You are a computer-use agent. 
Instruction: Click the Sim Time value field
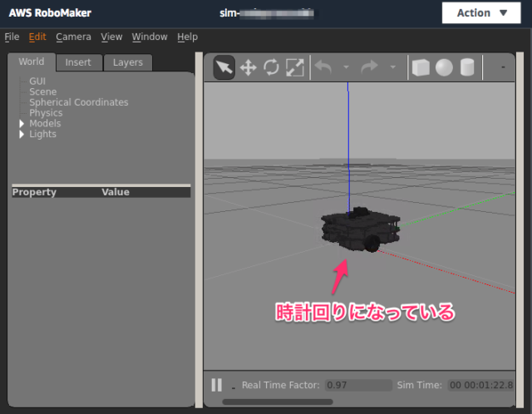click(480, 385)
